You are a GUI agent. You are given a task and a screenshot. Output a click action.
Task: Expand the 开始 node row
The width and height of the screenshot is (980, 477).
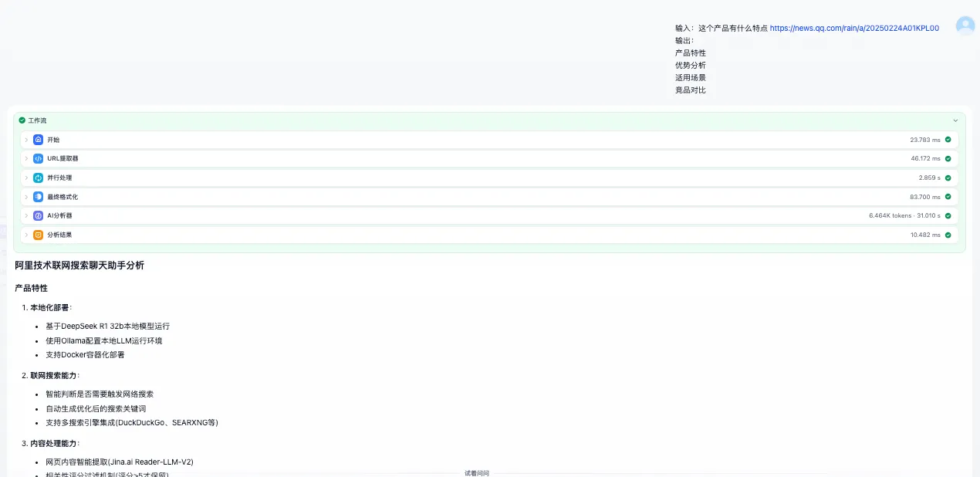pyautogui.click(x=26, y=140)
